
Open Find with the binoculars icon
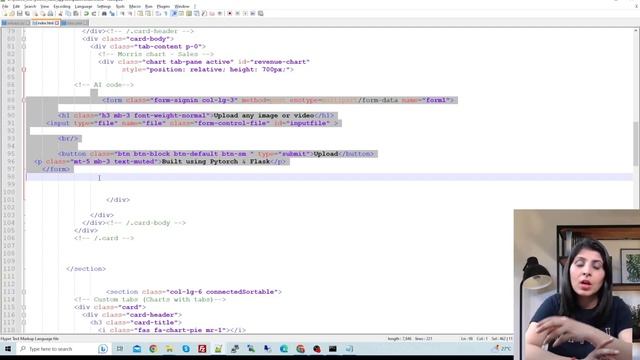point(104,13)
